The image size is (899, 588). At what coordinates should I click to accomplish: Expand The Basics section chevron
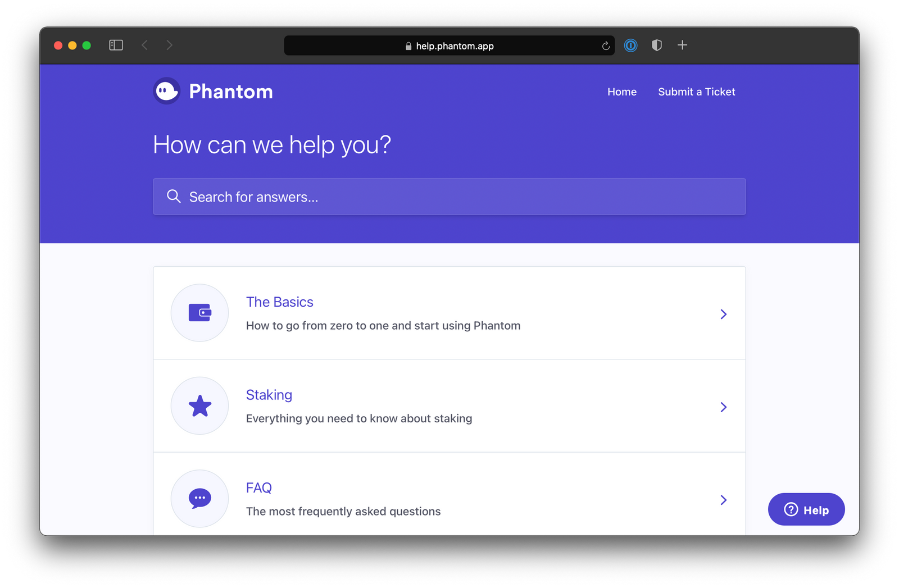tap(723, 314)
